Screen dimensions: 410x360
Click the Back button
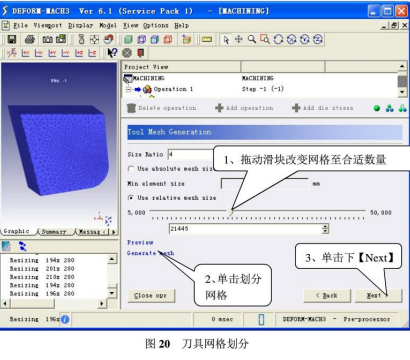pyautogui.click(x=327, y=295)
